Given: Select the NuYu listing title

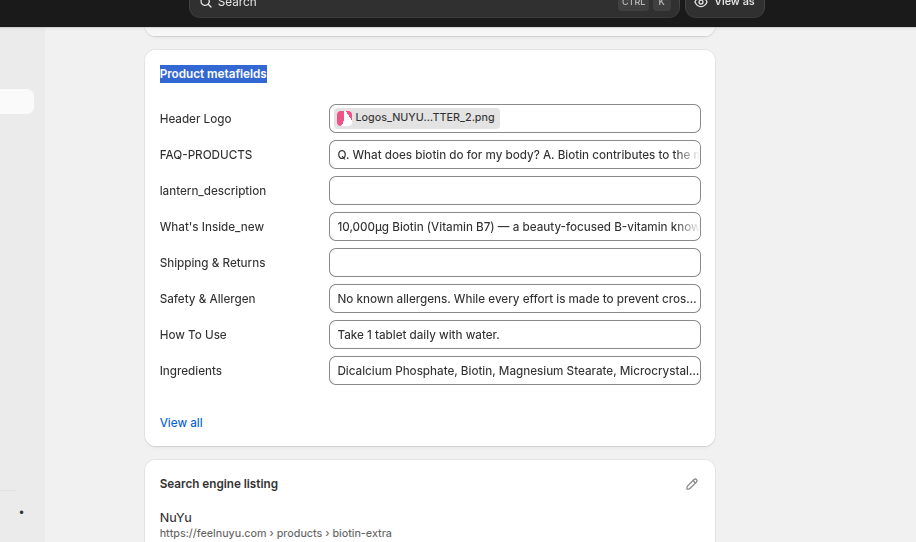Looking at the screenshot, I should tap(176, 517).
